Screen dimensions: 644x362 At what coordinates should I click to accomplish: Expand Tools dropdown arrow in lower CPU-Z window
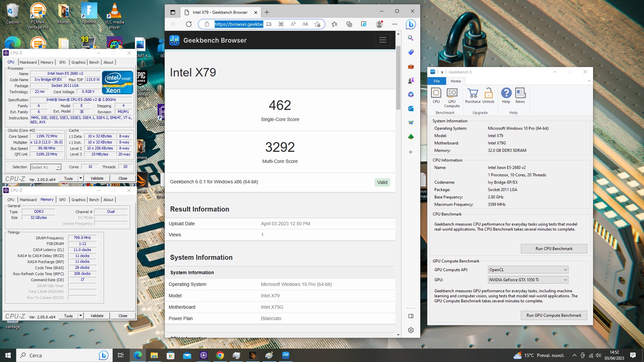tap(80, 316)
